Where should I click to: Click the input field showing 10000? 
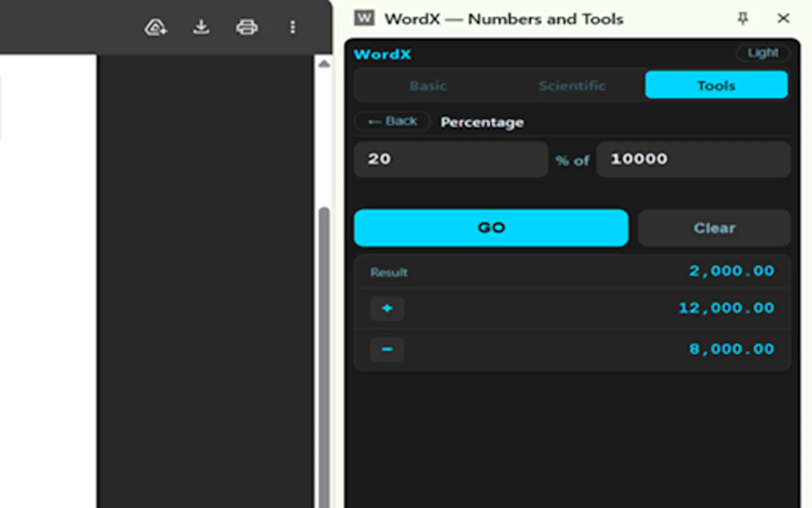pyautogui.click(x=693, y=159)
